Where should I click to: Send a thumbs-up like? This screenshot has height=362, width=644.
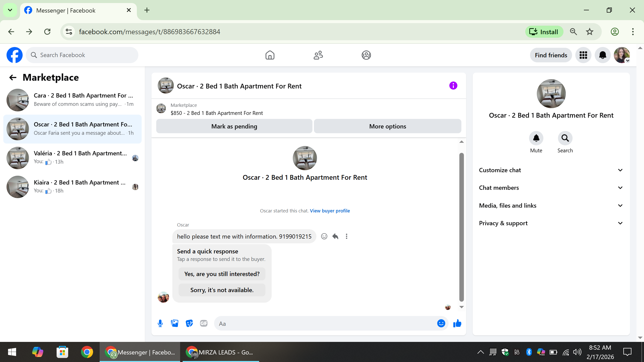point(457,323)
